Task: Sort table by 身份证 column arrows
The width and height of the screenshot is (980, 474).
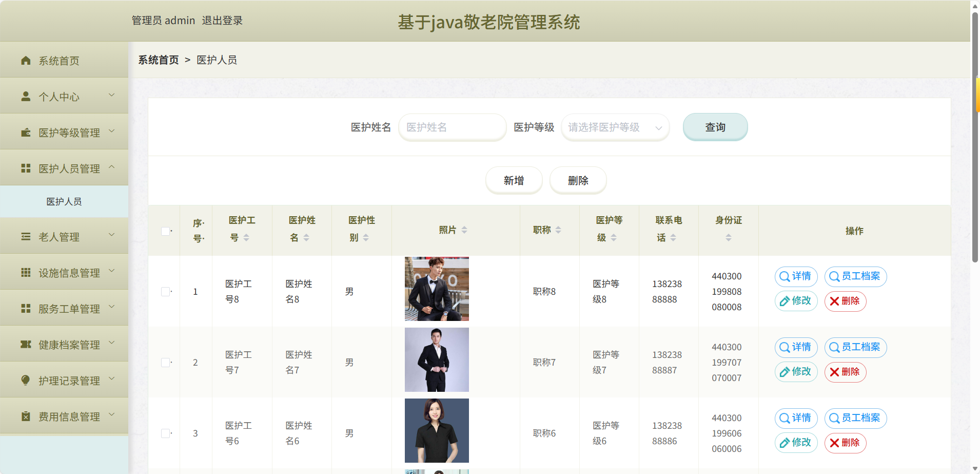Action: [x=729, y=237]
